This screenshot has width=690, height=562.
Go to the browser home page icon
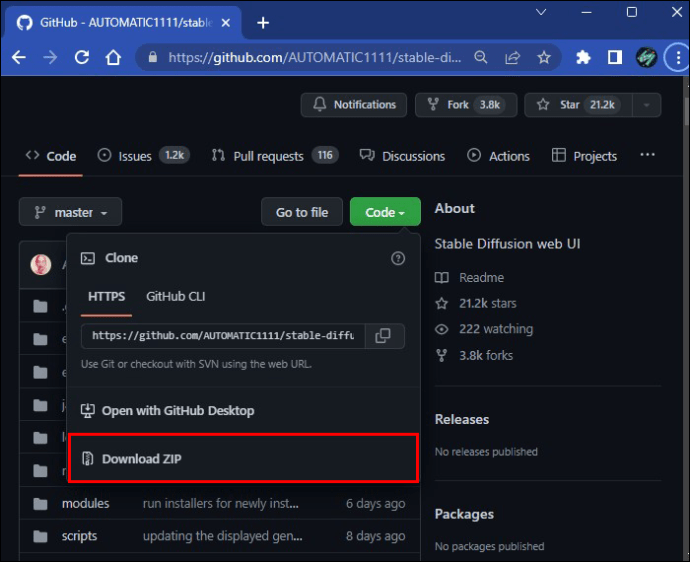click(x=114, y=57)
